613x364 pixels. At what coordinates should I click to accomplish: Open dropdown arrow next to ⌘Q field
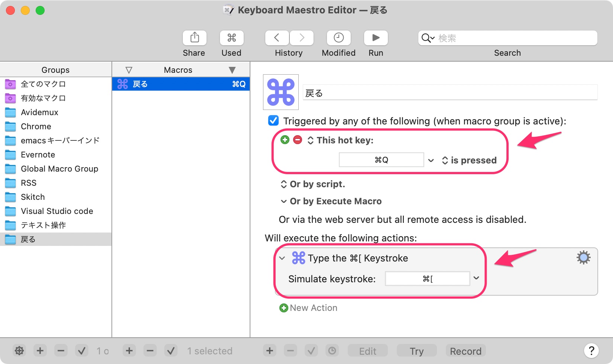point(431,160)
